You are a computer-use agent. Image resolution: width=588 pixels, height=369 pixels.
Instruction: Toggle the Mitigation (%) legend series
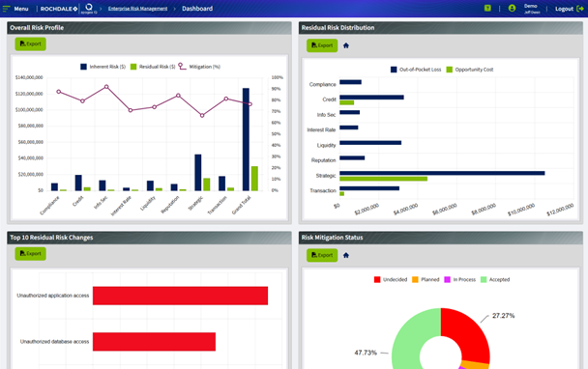[x=199, y=67]
